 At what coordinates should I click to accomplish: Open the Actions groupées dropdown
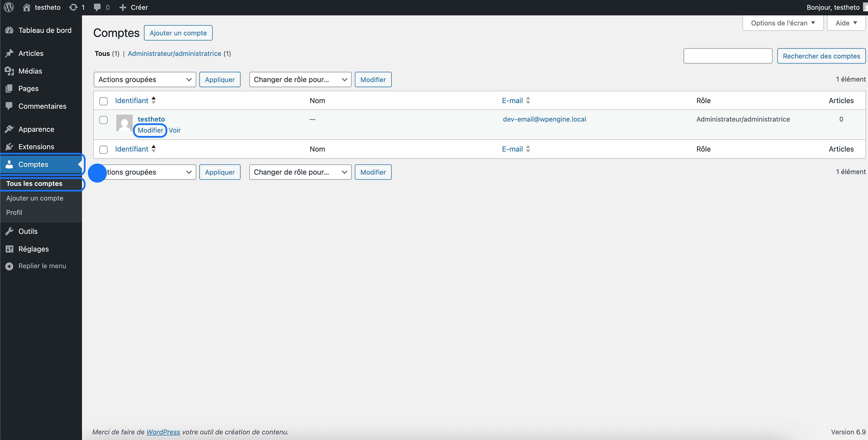[144, 79]
